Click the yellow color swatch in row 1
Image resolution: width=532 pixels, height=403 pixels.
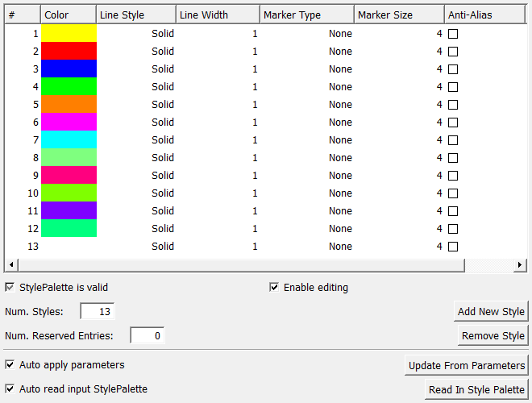tap(69, 33)
